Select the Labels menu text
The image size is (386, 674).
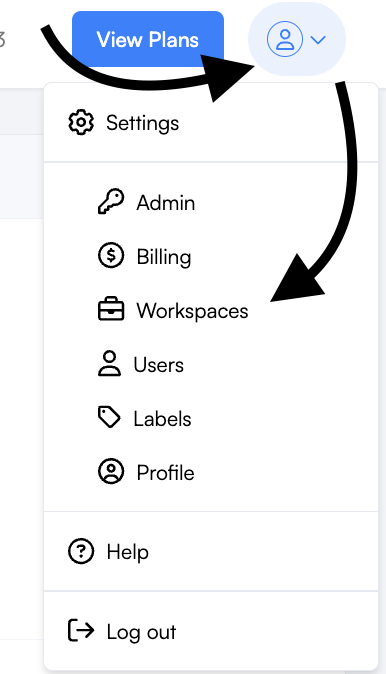pos(162,419)
